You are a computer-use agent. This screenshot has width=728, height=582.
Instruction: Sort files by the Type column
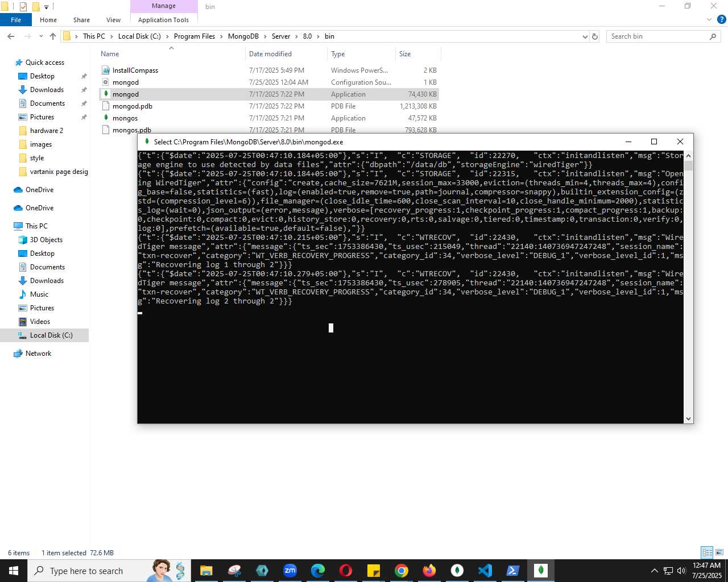coord(361,54)
